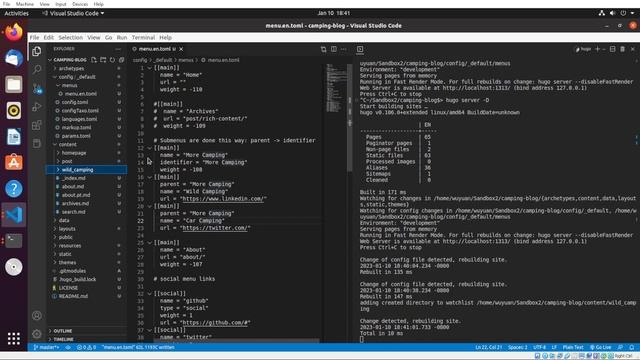Open the Go menu

point(108,37)
